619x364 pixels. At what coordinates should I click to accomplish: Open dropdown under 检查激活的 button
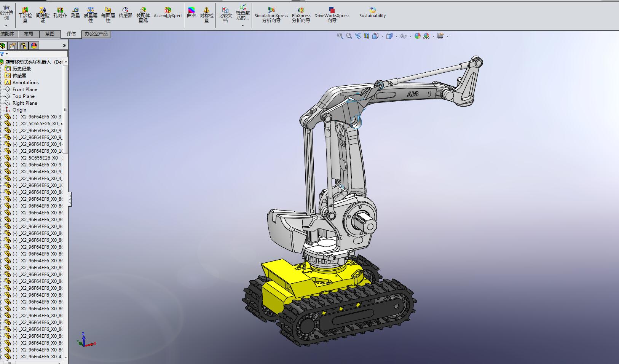click(243, 26)
